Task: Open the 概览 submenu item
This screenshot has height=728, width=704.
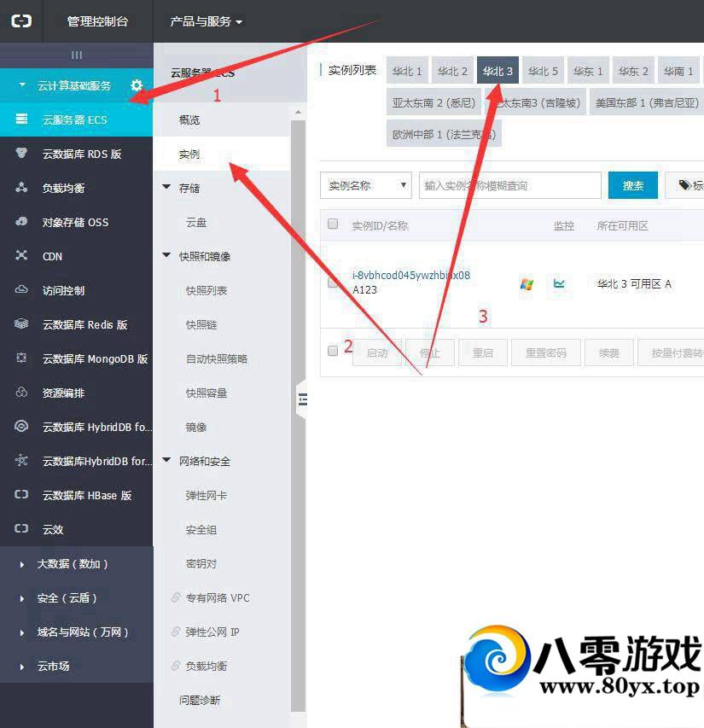Action: coord(189,119)
